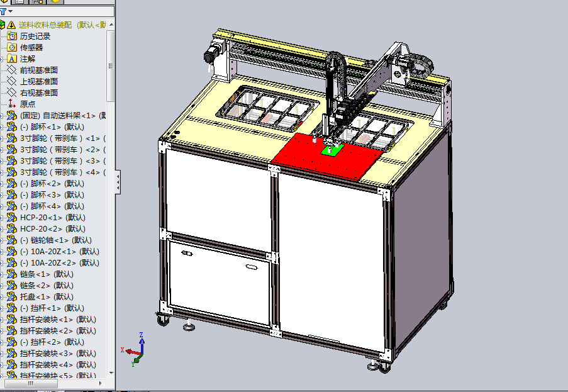This screenshot has height=392, width=568.
Task: Click the (-) 链轮轴<1> component icon
Action: coord(12,240)
